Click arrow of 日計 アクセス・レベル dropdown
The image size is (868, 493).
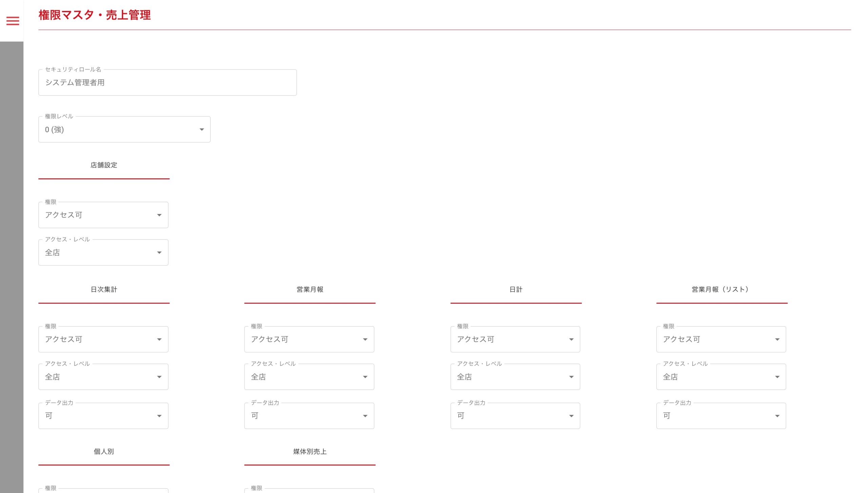(x=571, y=377)
